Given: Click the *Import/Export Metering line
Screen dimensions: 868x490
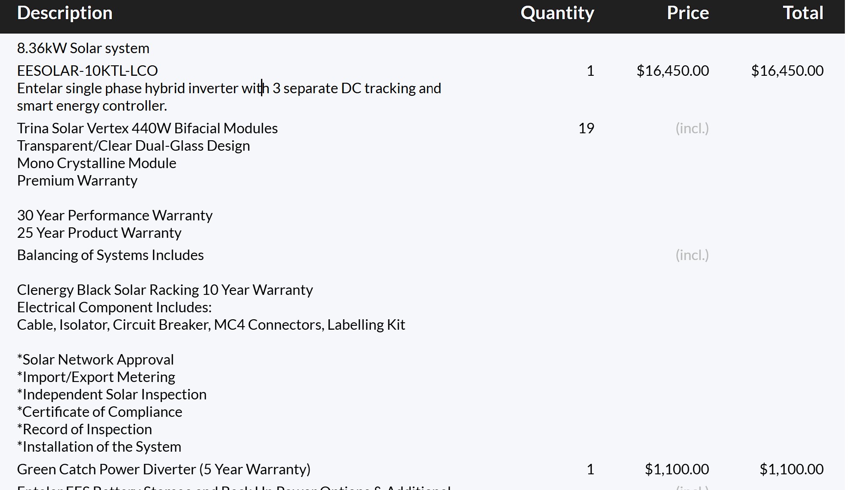Looking at the screenshot, I should [96, 377].
